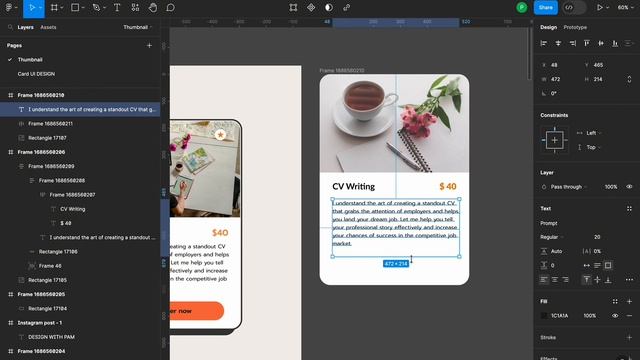Select the $ 40 text layer
Image resolution: width=640 pixels, height=360 pixels.
[66, 223]
